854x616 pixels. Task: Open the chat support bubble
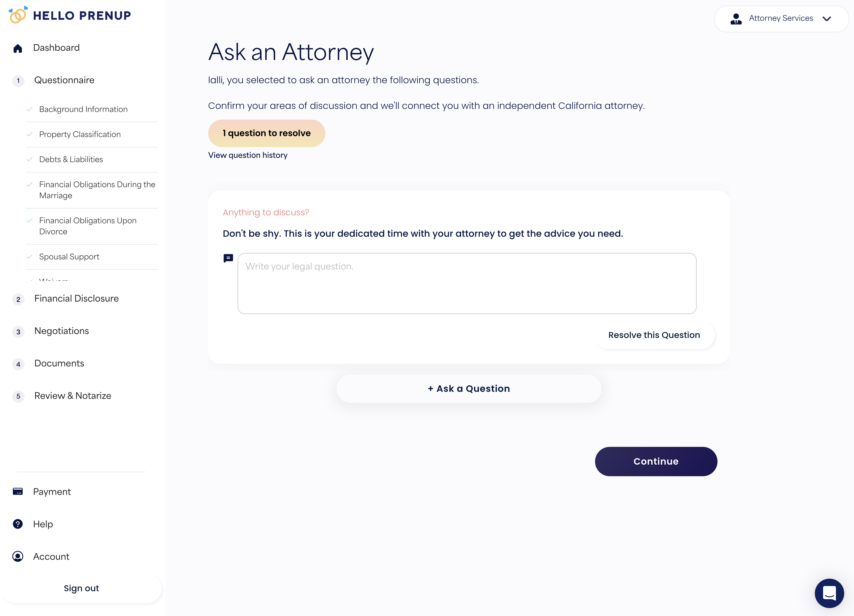click(829, 593)
